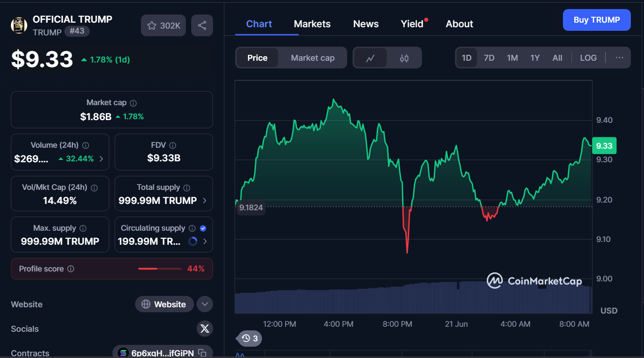The image size is (644, 358).
Task: Click the #43 rank badge
Action: 77,31
